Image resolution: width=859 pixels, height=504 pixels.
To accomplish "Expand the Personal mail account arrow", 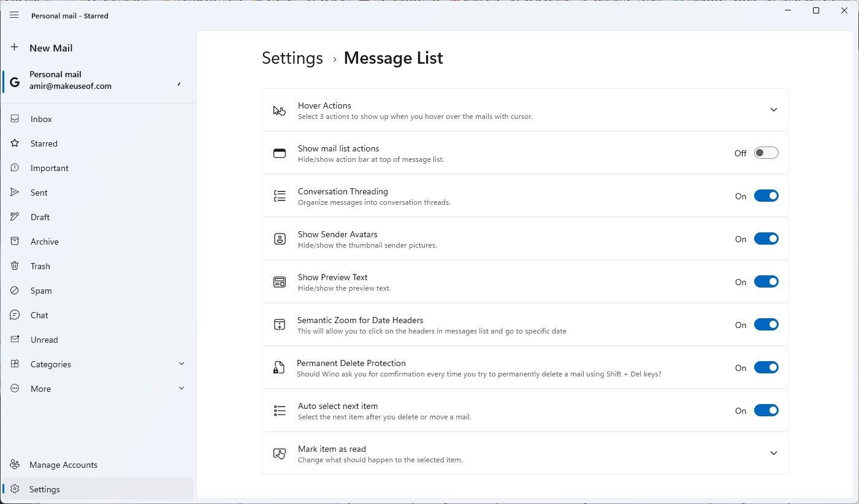I will click(179, 83).
